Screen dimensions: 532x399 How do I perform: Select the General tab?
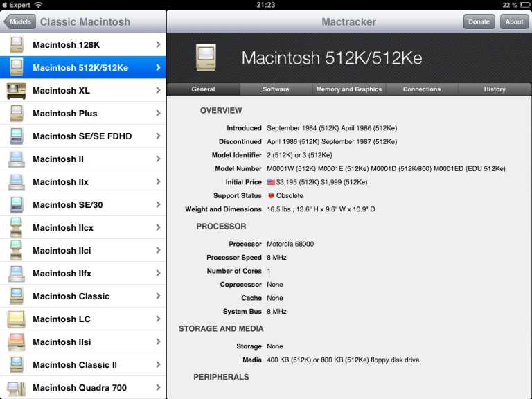pyautogui.click(x=203, y=89)
